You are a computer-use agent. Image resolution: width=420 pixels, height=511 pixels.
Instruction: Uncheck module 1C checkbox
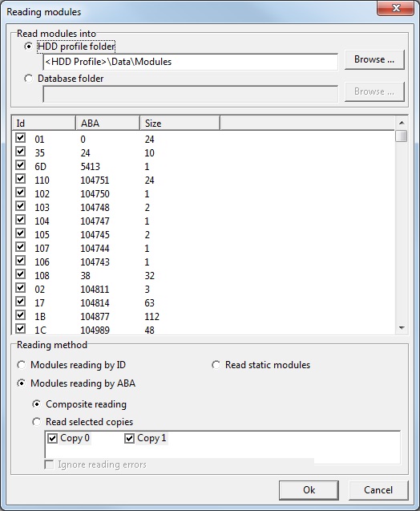click(21, 329)
